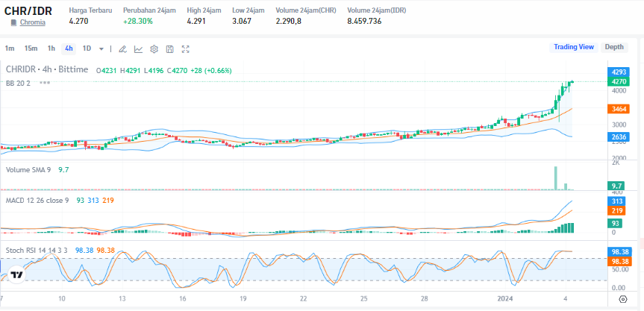The image size is (644, 311).
Task: Click the 2024 date marker on time axis
Action: click(x=505, y=298)
